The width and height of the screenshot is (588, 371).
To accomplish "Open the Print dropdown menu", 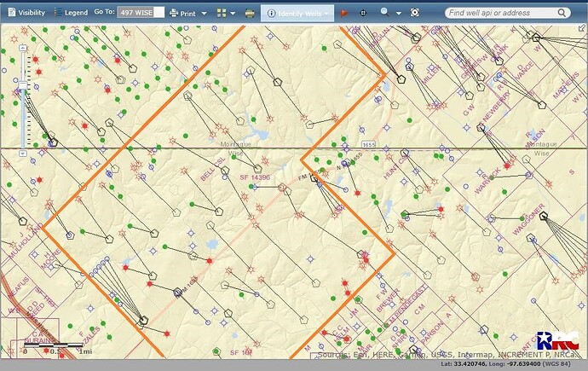I will [187, 14].
